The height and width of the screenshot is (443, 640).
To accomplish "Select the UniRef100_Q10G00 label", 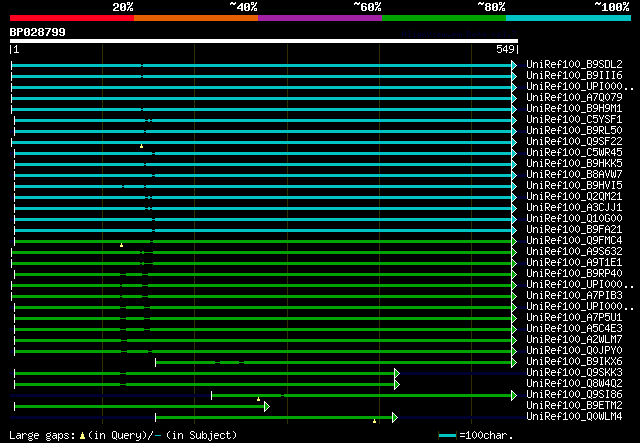I will pyautogui.click(x=574, y=218).
